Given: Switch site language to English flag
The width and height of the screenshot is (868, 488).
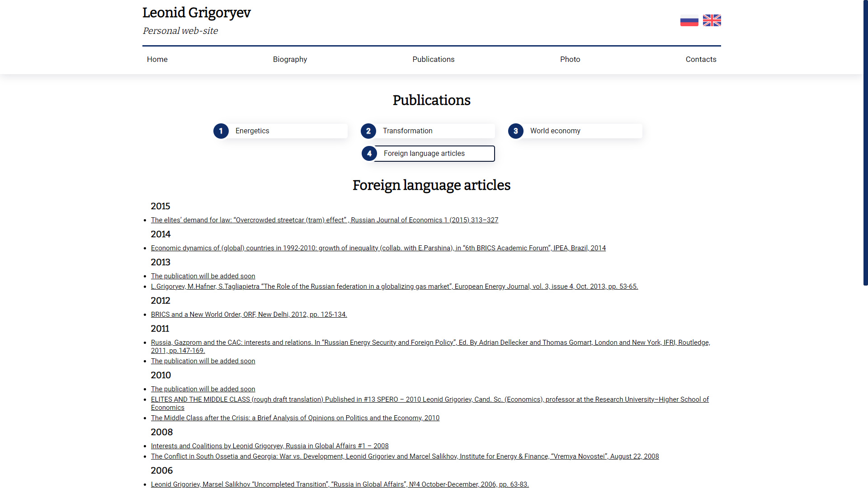Looking at the screenshot, I should coord(712,20).
